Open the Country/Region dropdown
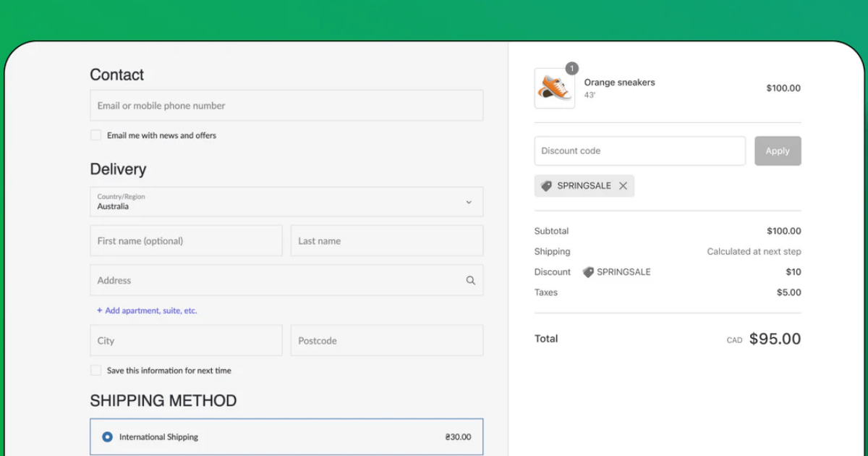The width and height of the screenshot is (868, 456). (x=286, y=202)
